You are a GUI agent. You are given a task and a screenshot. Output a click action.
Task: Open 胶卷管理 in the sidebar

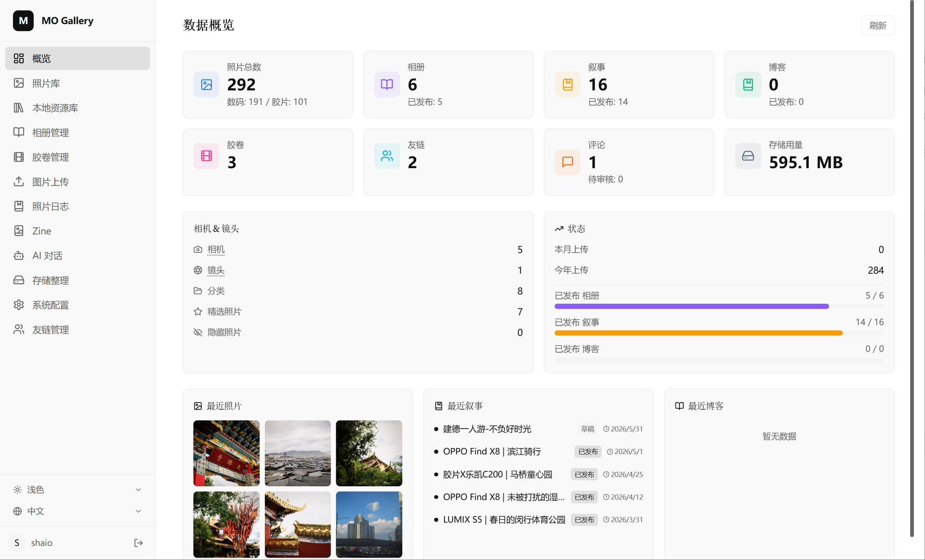78,157
